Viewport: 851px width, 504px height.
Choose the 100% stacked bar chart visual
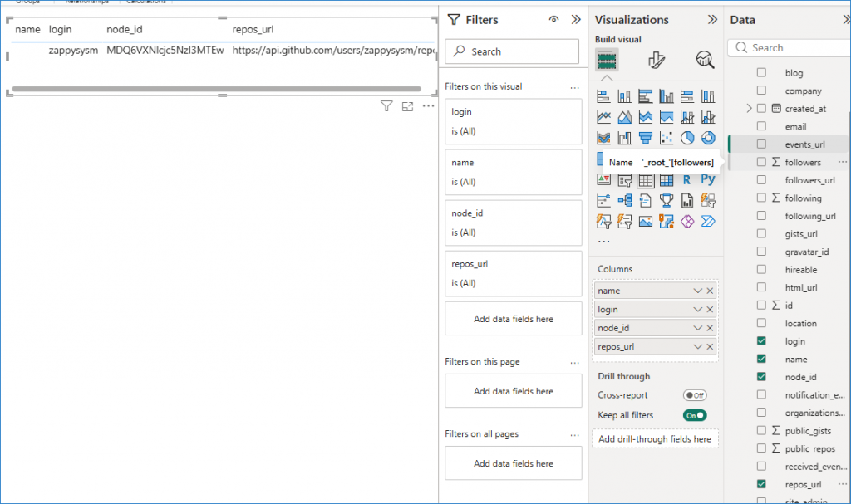click(687, 96)
